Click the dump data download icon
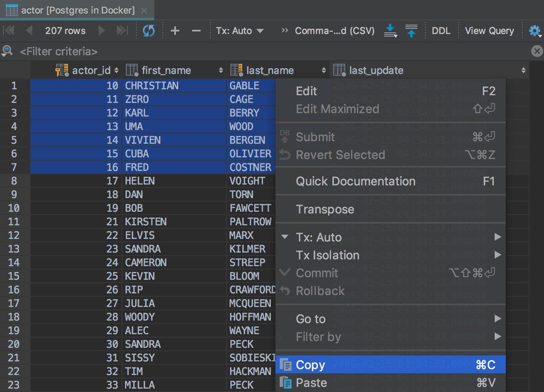 point(390,31)
